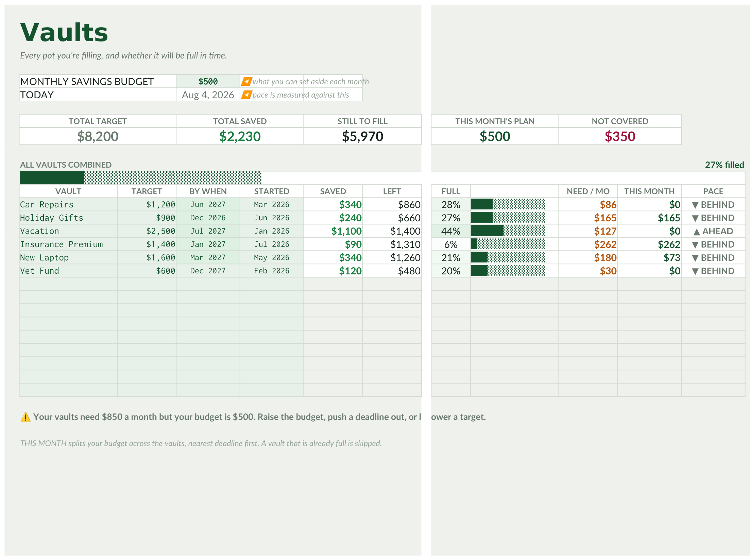The height and width of the screenshot is (560, 750).
Task: Click the warning triangle icon before the budget message
Action: 25,417
